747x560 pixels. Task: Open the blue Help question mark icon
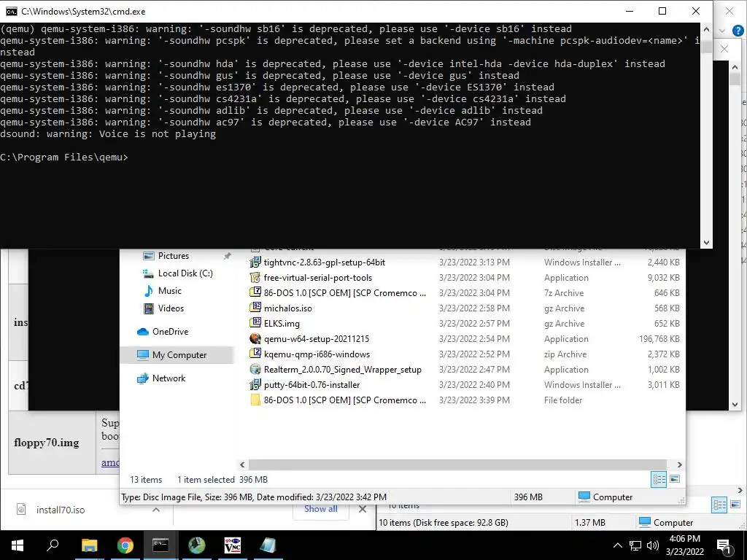tap(738, 31)
